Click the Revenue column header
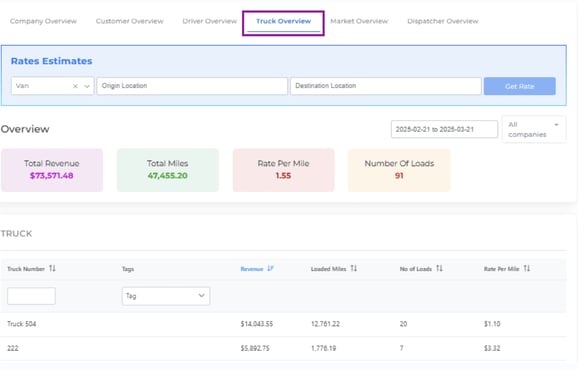The height and width of the screenshot is (370, 578). click(x=252, y=269)
